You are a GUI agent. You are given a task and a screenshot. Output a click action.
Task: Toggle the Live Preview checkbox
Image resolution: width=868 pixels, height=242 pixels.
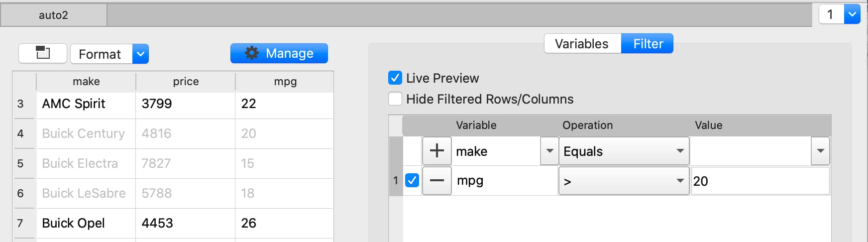395,78
